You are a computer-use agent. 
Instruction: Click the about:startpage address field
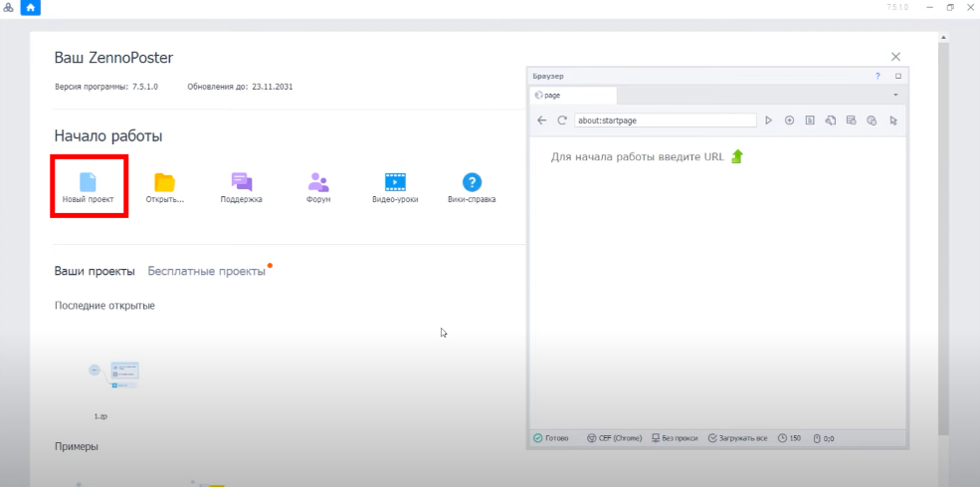click(665, 121)
